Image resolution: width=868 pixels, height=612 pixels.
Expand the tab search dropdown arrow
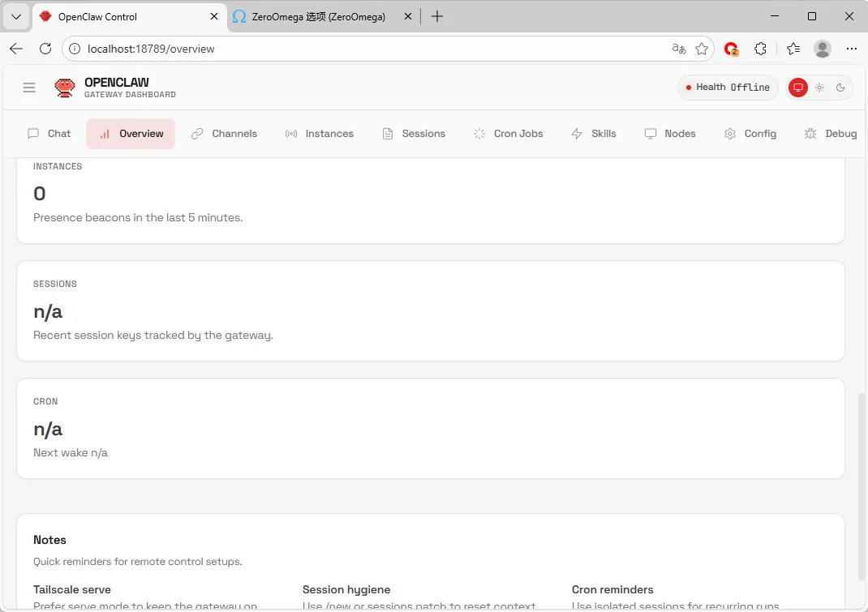pos(16,16)
